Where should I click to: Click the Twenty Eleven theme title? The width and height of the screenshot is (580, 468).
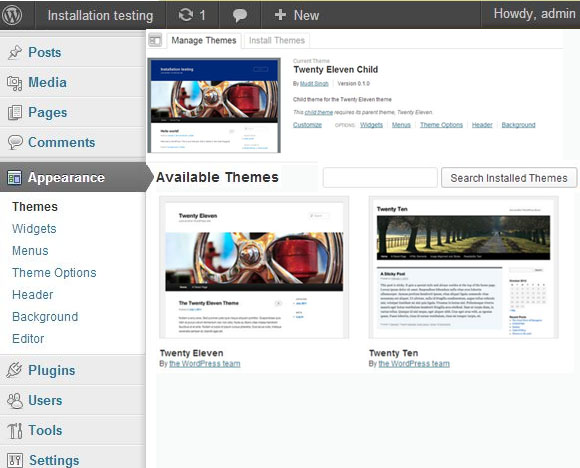pos(192,353)
